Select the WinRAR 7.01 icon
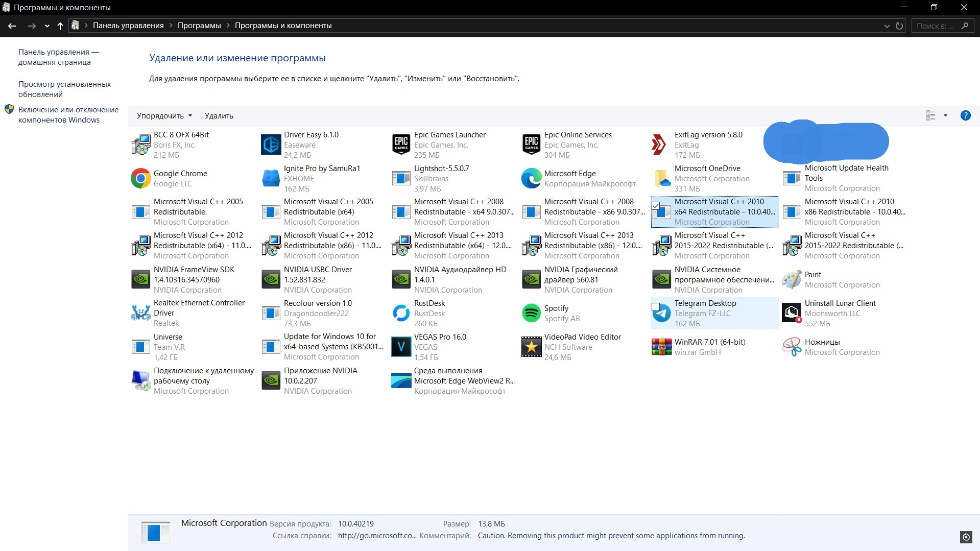980x551 pixels. (661, 347)
